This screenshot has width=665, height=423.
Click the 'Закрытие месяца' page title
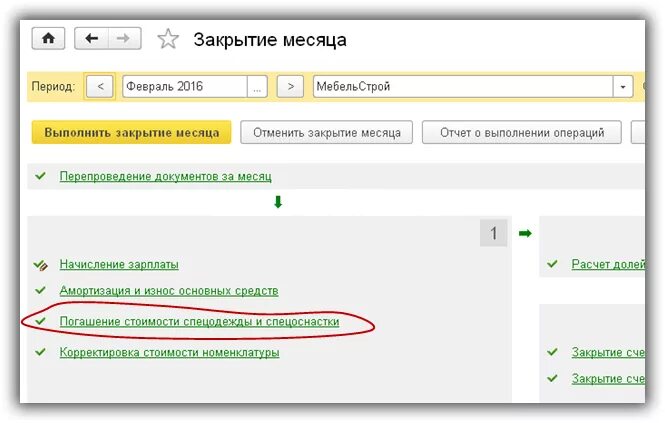coord(270,40)
